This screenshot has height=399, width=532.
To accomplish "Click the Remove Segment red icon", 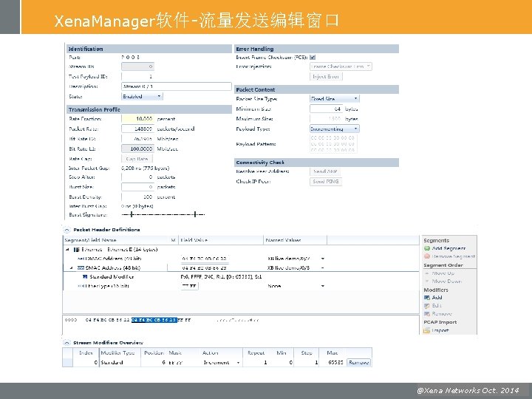I will coord(427,256).
